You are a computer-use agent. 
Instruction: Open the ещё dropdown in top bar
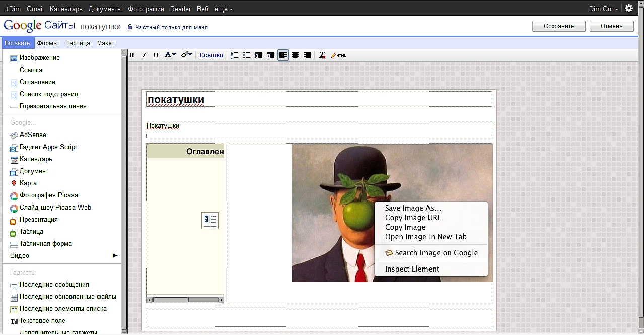click(x=224, y=9)
